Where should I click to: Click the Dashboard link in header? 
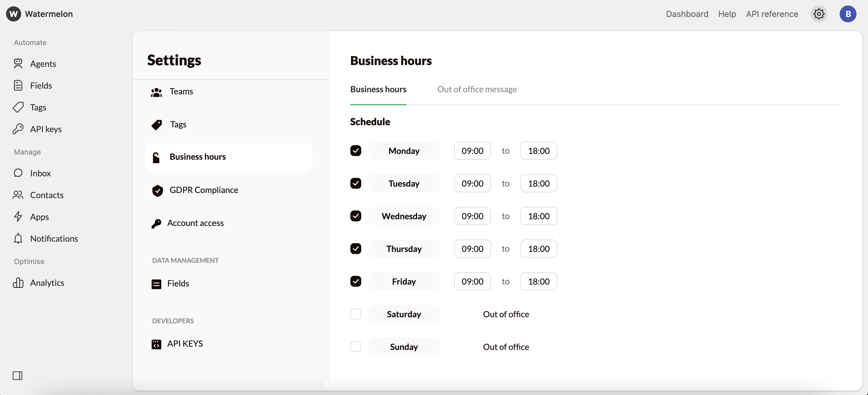tap(687, 14)
